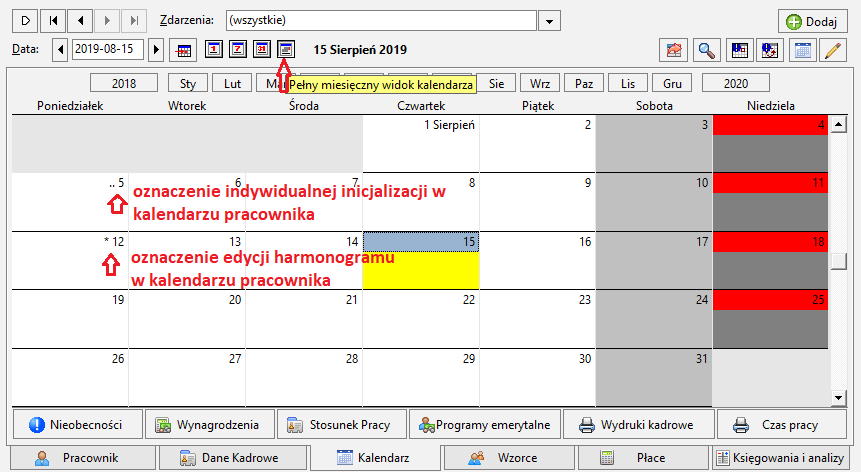
Task: Click the calendar grid icon beside the date field
Action: [x=183, y=50]
